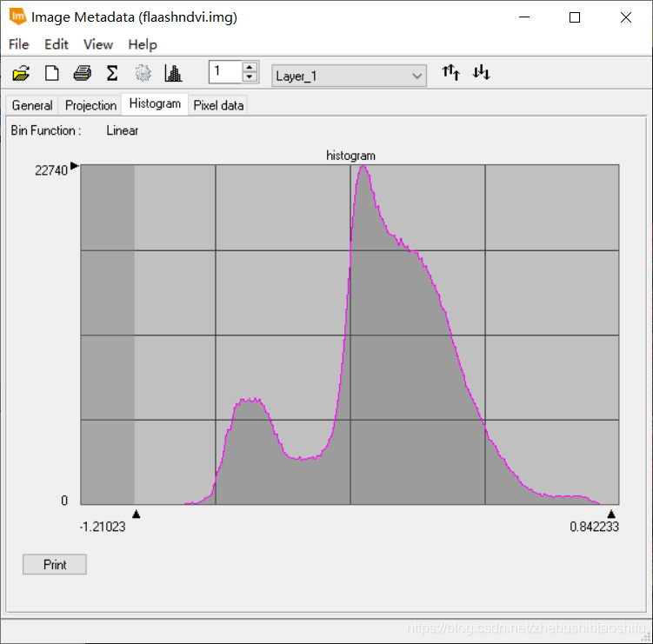The width and height of the screenshot is (653, 644).
Task: Compute statistics with the Sigma icon
Action: coord(112,74)
